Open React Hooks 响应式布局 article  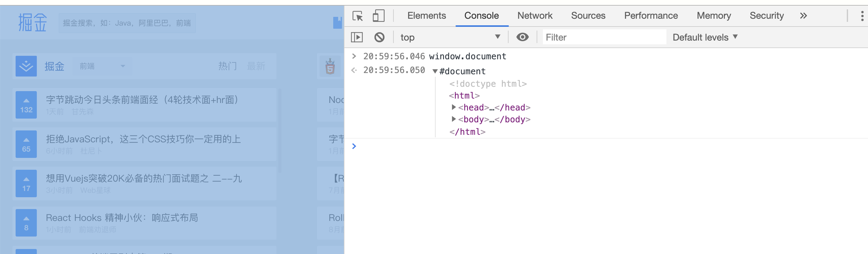(x=122, y=218)
